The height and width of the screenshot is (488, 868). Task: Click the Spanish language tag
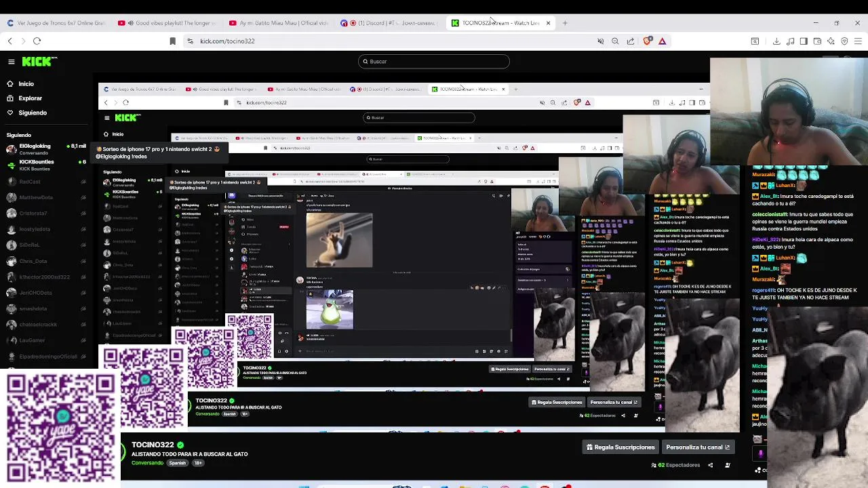(x=178, y=463)
